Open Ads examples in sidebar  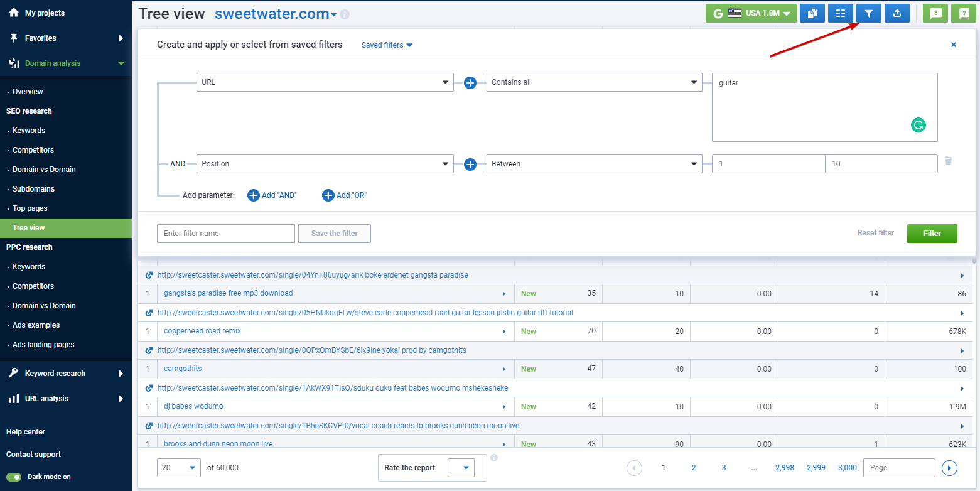coord(36,325)
